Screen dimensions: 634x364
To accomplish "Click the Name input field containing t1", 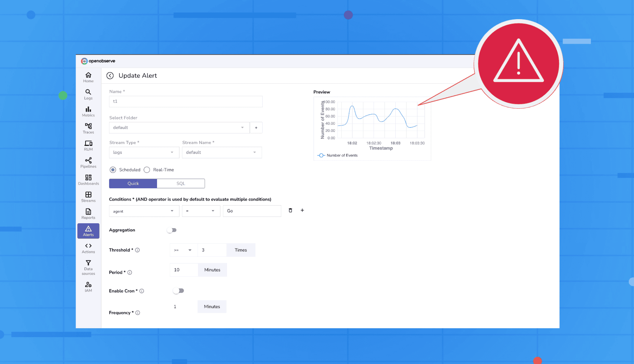I will (185, 101).
